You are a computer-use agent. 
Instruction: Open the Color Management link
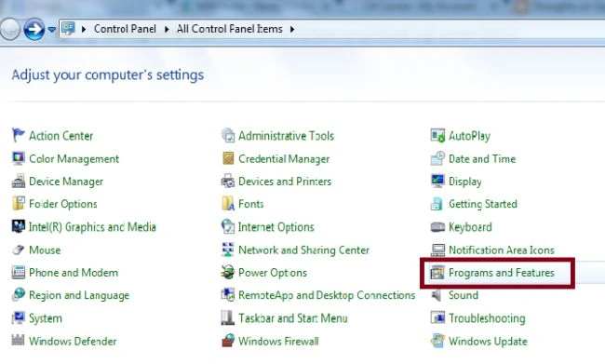pyautogui.click(x=74, y=158)
